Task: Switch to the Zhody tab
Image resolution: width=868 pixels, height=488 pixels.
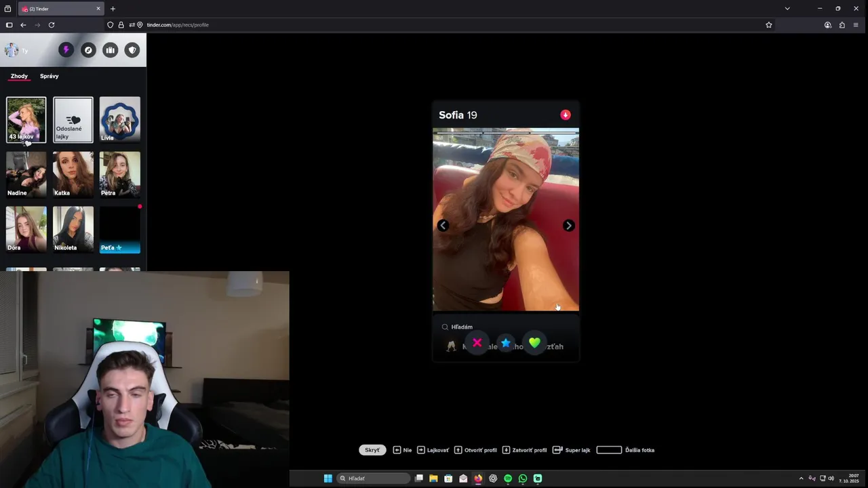Action: 19,76
